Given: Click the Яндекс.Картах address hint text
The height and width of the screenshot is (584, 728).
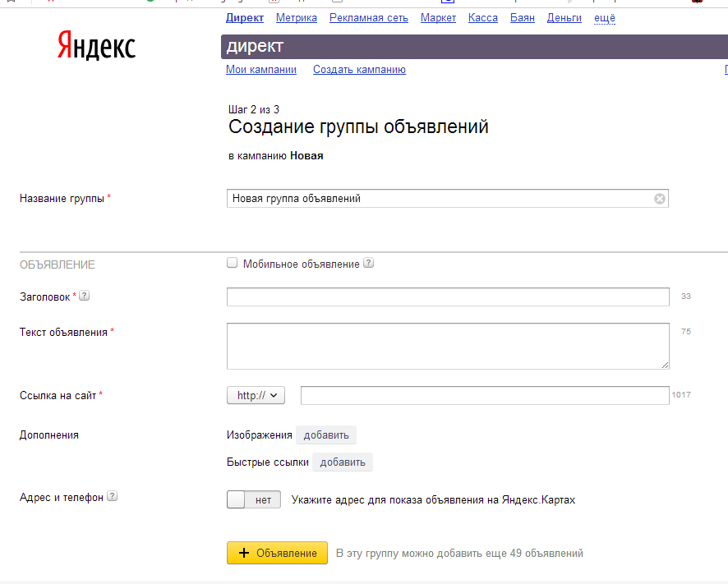Looking at the screenshot, I should click(x=433, y=500).
